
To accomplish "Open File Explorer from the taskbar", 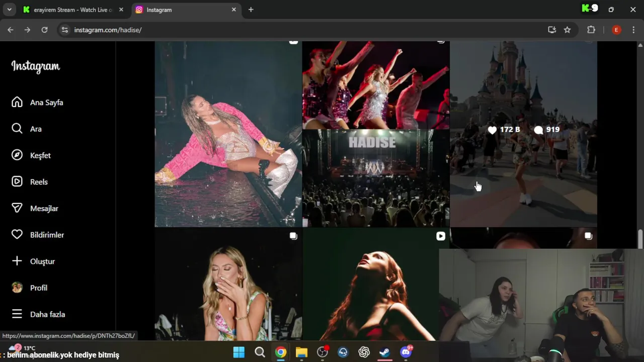I will (x=301, y=352).
